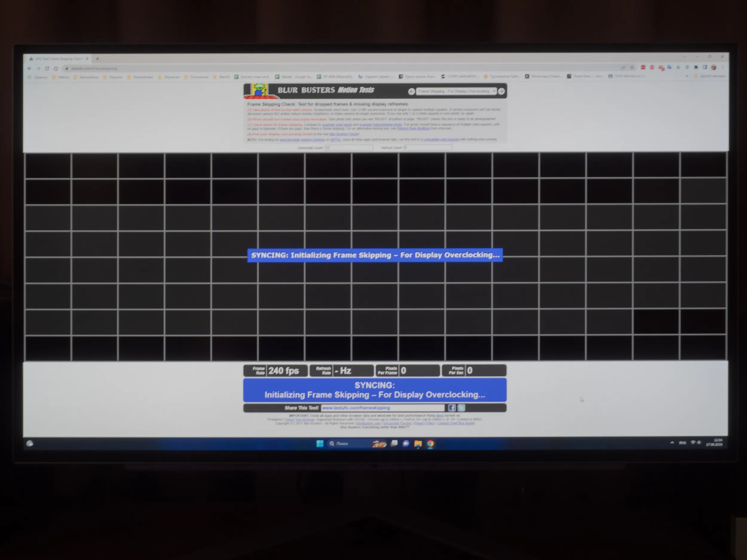
Task: Click the previous test left arrow button
Action: pos(411,91)
